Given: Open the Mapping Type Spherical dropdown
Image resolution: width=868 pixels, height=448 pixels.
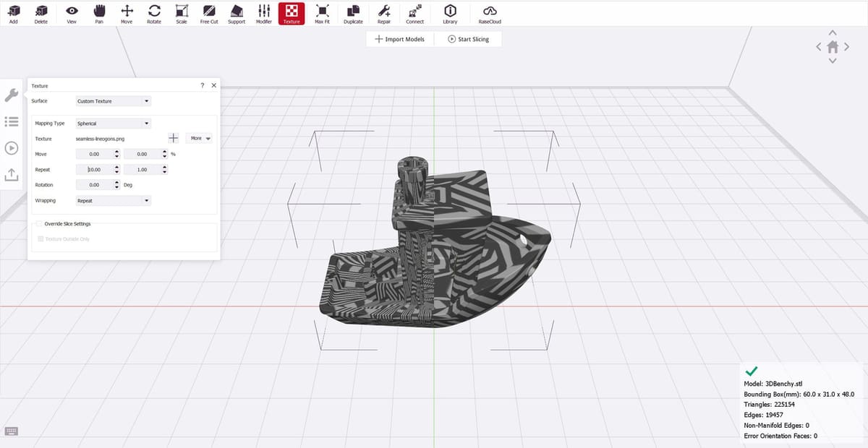Looking at the screenshot, I should [114, 124].
